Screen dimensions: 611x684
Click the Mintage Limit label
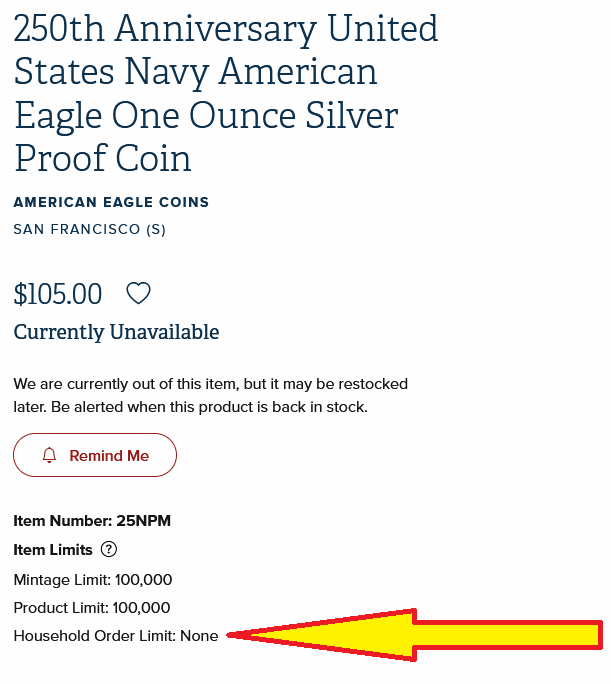point(63,580)
